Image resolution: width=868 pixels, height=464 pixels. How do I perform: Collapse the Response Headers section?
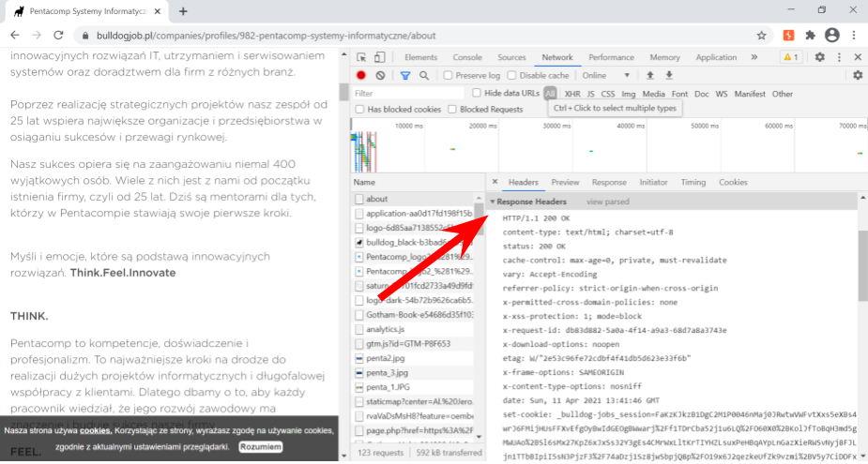(493, 202)
